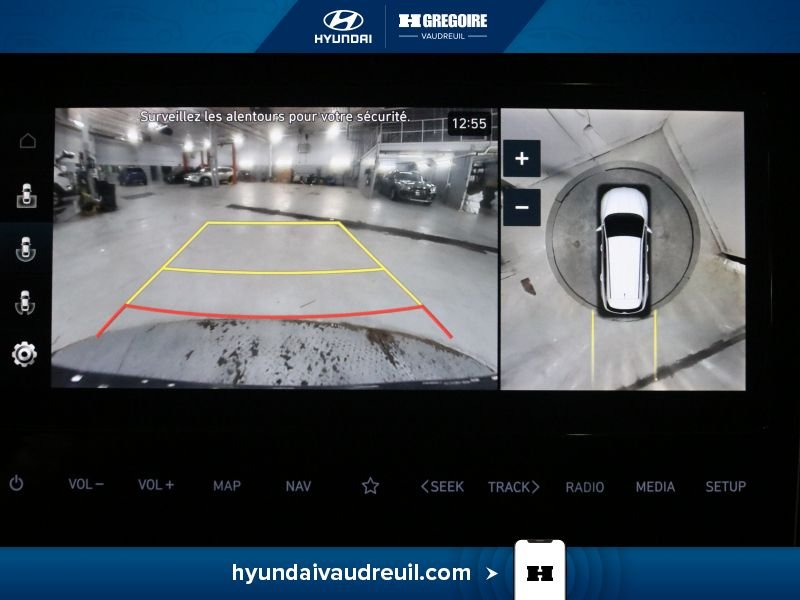This screenshot has height=600, width=800.
Task: Click the Hyundai logo in banner
Action: pos(343,27)
